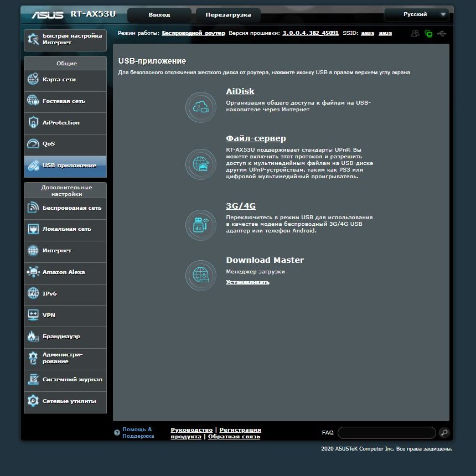
Task: Click the Гостевая сеть globe icon
Action: click(x=33, y=101)
